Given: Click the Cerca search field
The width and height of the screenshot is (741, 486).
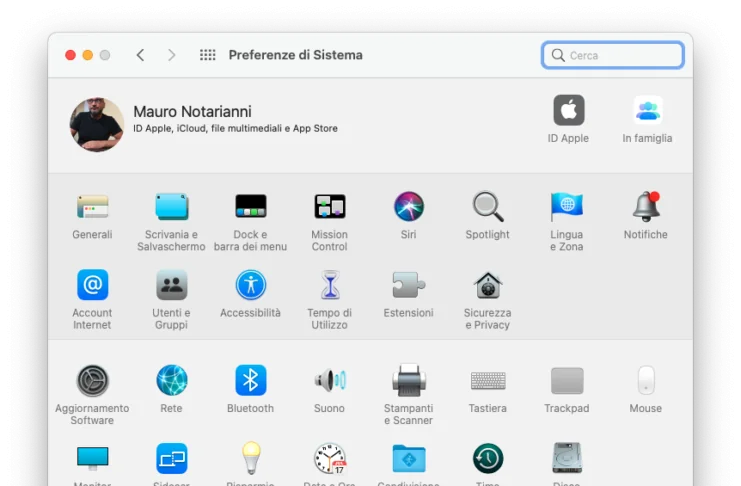Looking at the screenshot, I should [x=613, y=55].
